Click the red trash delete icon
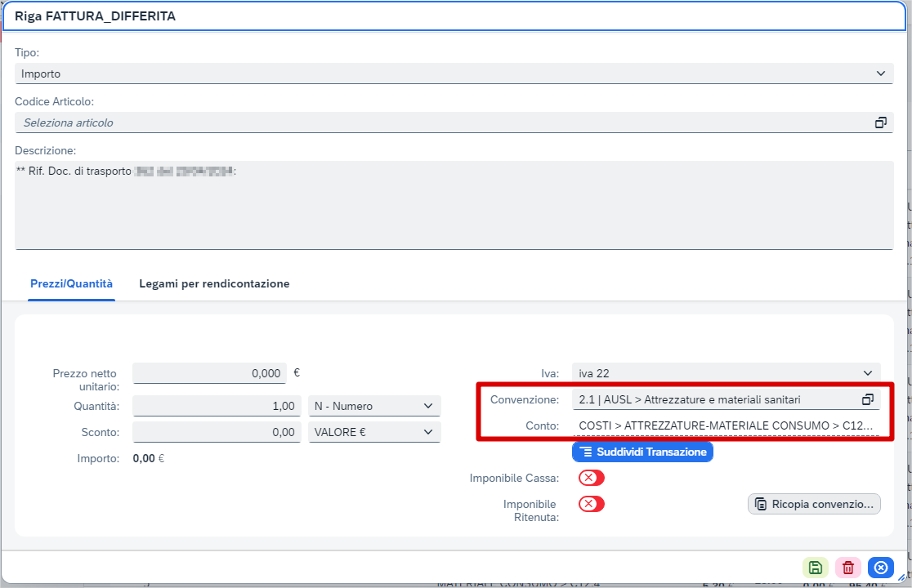This screenshot has width=912, height=588. coord(848,568)
